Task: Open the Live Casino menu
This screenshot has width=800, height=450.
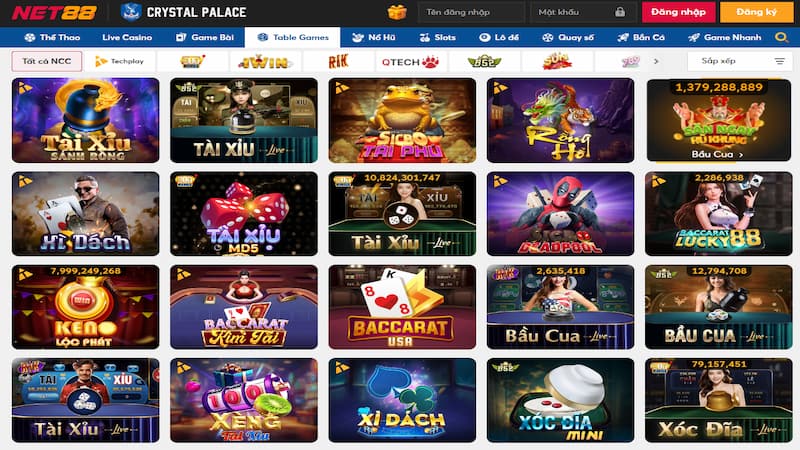Action: pyautogui.click(x=127, y=37)
